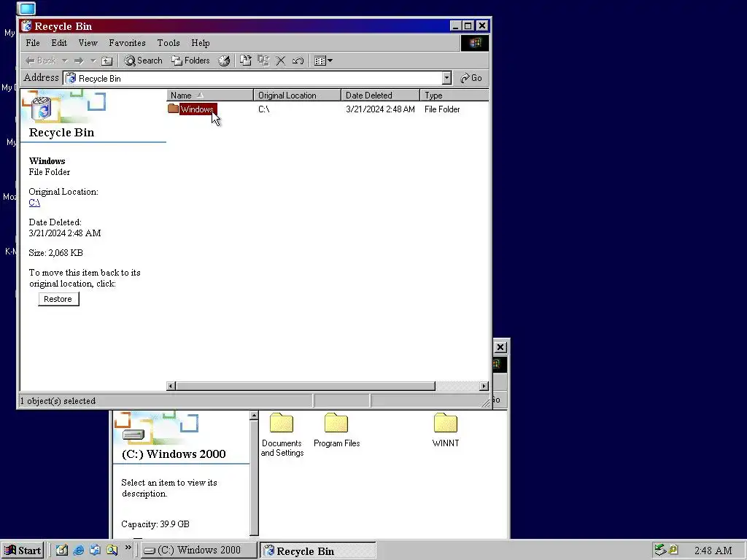Click the Back toolbar button
747x560 pixels.
coord(41,61)
